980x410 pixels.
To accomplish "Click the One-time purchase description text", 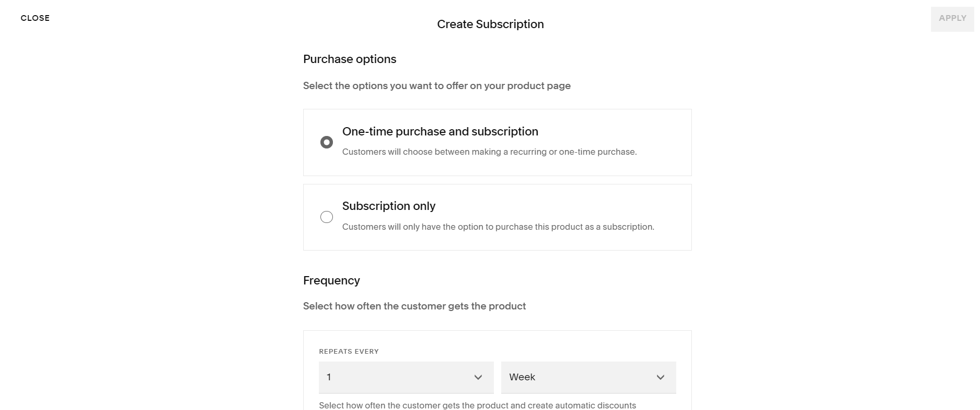I will pyautogui.click(x=488, y=152).
